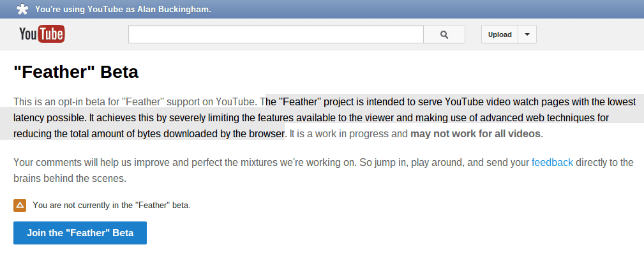The image size is (644, 254).
Task: Click the "You are not currently in" status message
Action: [112, 205]
